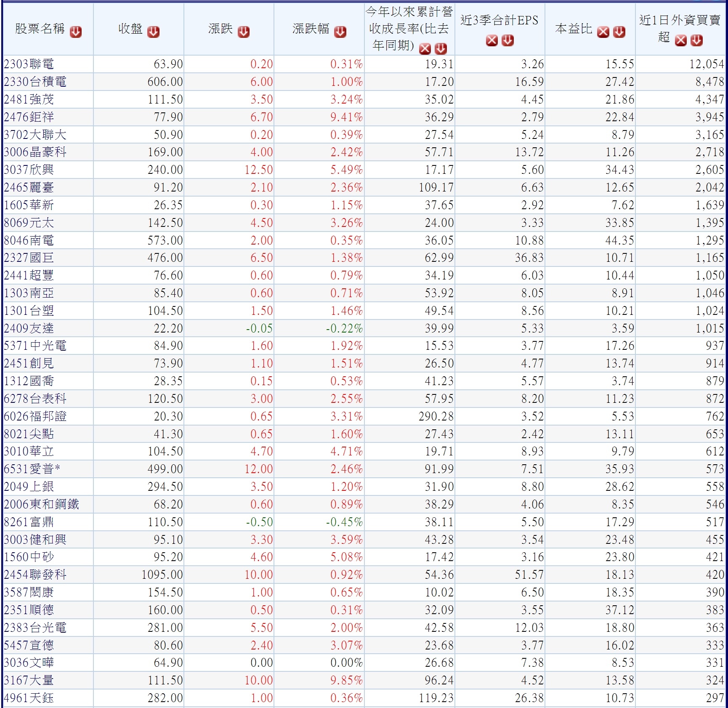Sort by 漲跌幅 with its red arrow

[340, 32]
